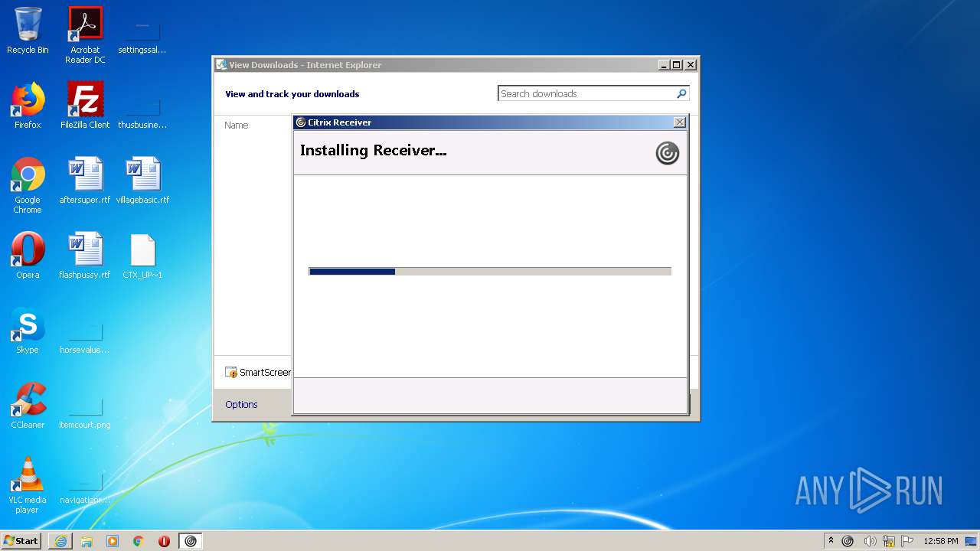The height and width of the screenshot is (551, 980).
Task: Open Google Chrome desktop shortcut
Action: pos(28,185)
